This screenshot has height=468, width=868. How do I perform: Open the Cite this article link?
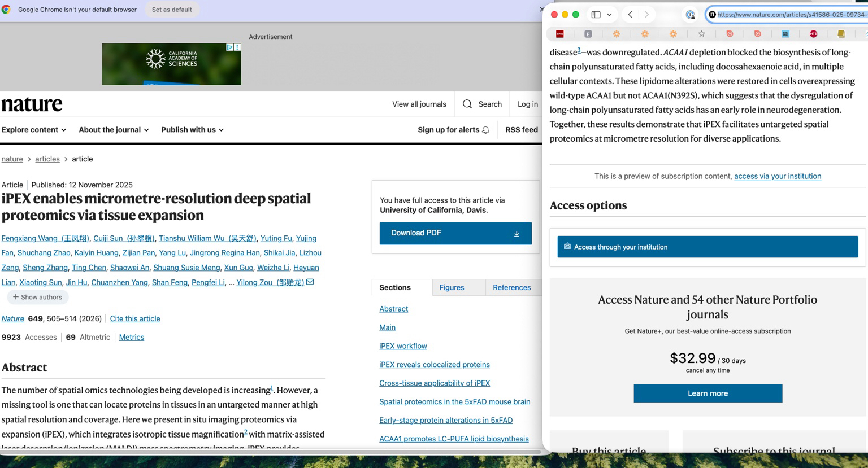click(135, 318)
